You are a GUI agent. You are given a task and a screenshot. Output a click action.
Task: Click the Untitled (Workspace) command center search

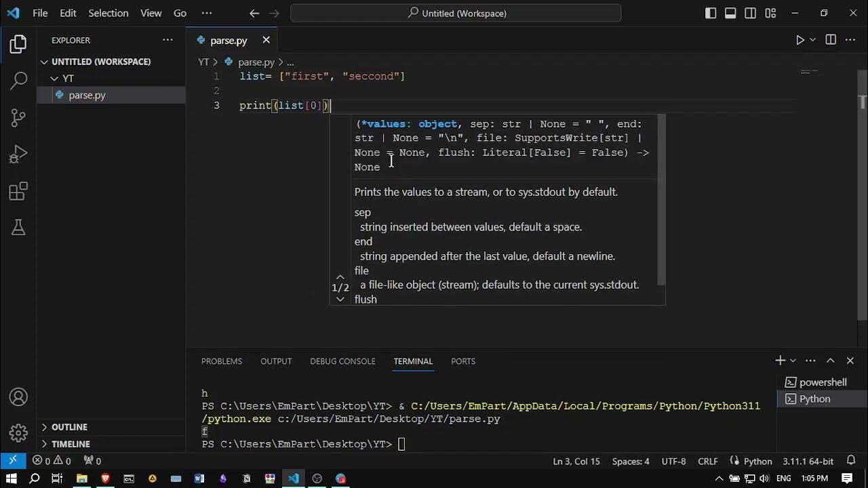[x=456, y=13]
